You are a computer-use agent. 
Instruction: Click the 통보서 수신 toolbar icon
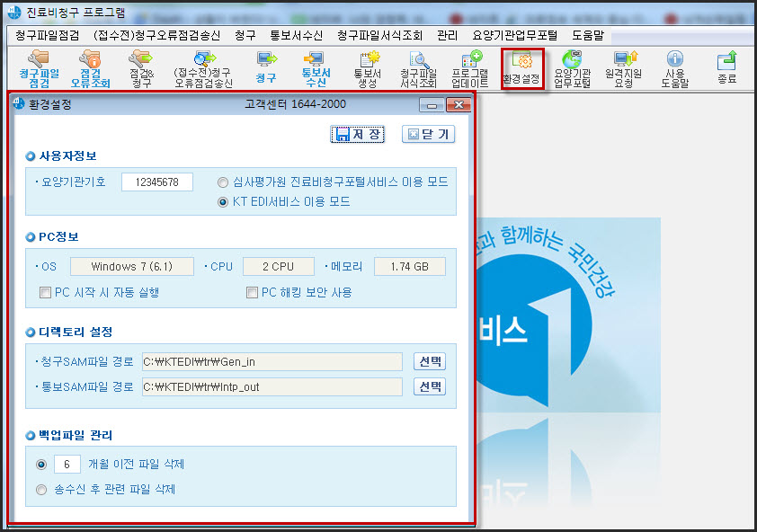point(316,68)
